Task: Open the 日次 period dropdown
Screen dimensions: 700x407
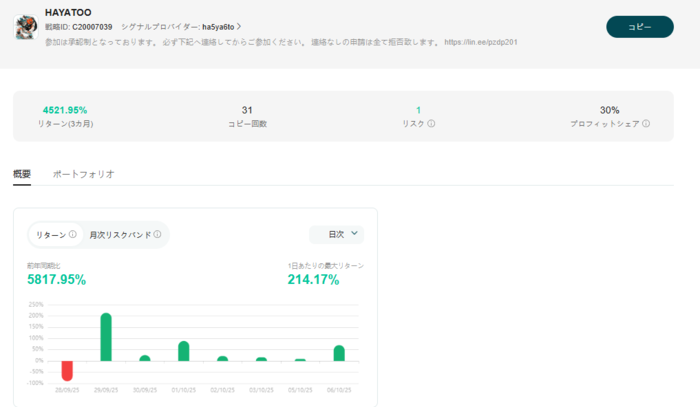Action: 336,234
